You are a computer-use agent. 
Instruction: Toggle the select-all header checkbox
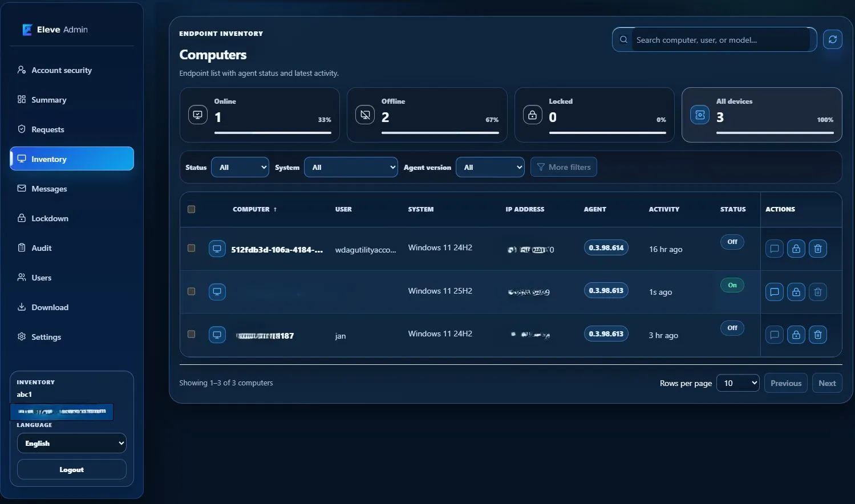pos(191,209)
